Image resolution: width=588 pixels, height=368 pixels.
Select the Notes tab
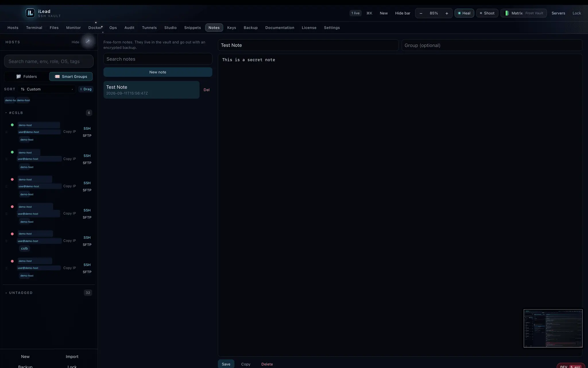214,28
